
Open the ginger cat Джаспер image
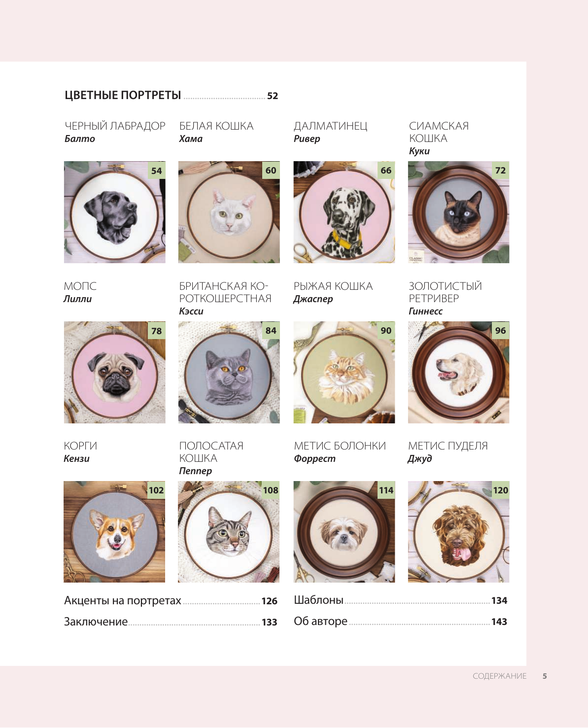(344, 373)
